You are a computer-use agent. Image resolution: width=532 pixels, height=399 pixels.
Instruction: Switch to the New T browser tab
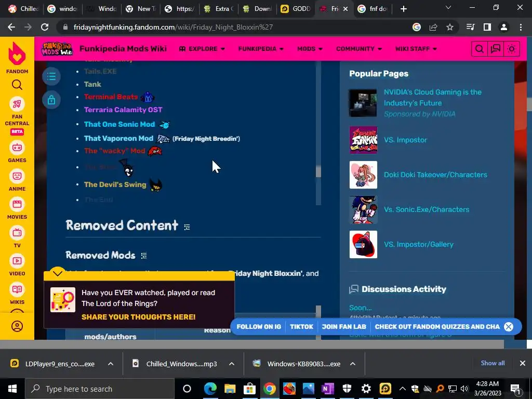(x=140, y=9)
